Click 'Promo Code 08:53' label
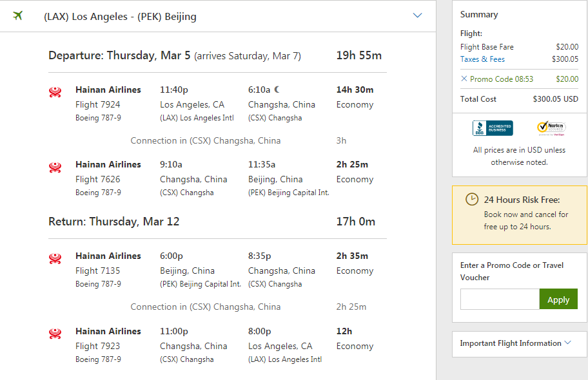The image size is (588, 380). pos(502,79)
